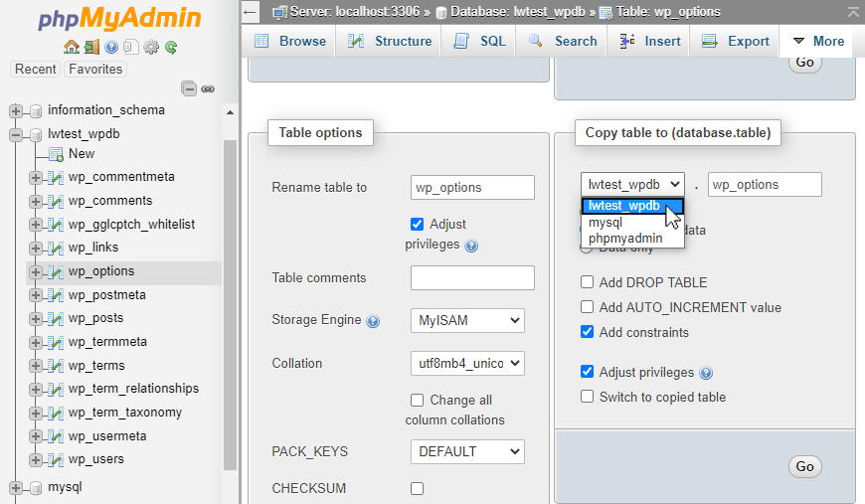Click the wp_terms table icon
This screenshot has width=865, height=504.
(55, 366)
